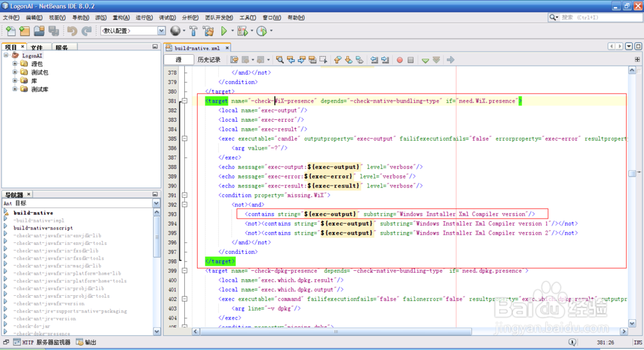Collapse the code fold at line 381
This screenshot has width=644, height=350.
pyautogui.click(x=185, y=101)
